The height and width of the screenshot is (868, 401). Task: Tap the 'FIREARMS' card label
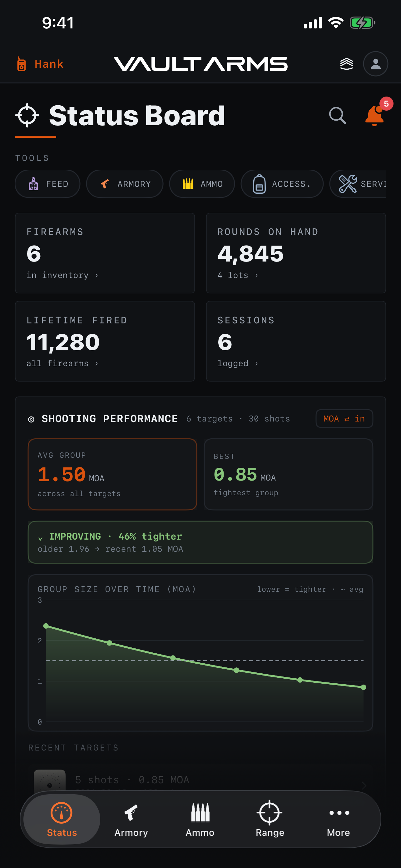click(55, 232)
